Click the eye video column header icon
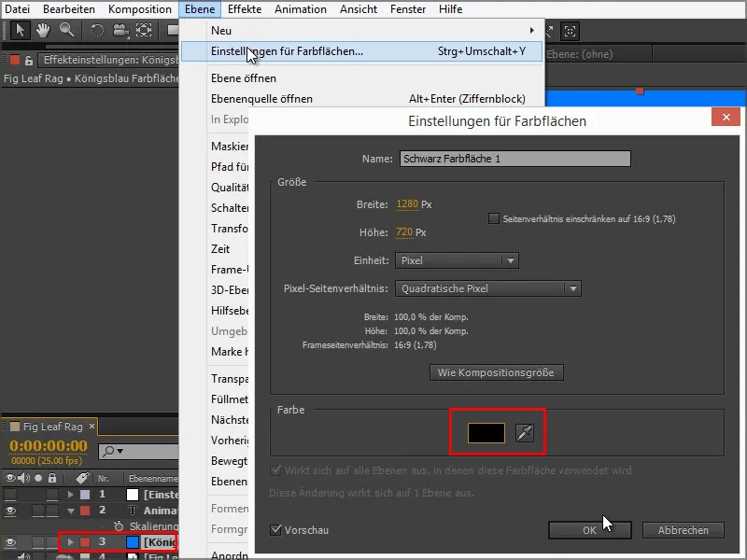The image size is (747, 560). (x=9, y=478)
